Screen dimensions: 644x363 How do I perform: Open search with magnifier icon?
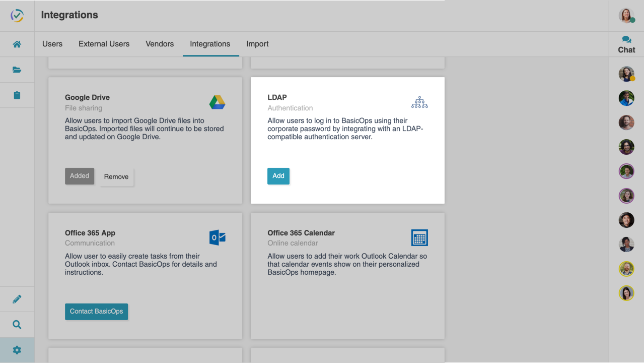point(17,325)
